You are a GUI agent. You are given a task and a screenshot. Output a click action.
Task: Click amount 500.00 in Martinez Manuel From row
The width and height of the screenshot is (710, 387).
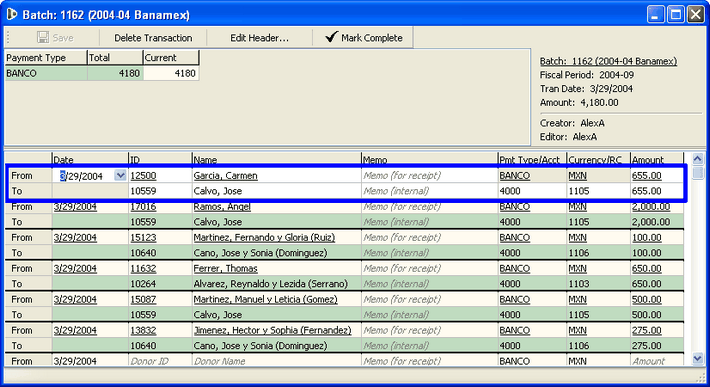click(x=647, y=299)
